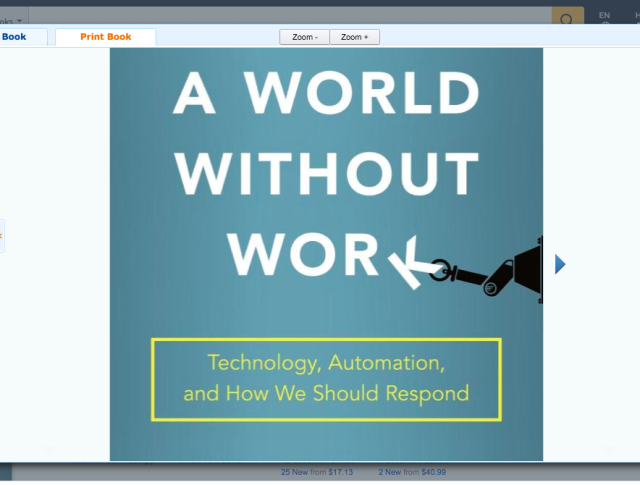The width and height of the screenshot is (640, 485).
Task: Select the partially visible Book tab
Action: tap(14, 37)
